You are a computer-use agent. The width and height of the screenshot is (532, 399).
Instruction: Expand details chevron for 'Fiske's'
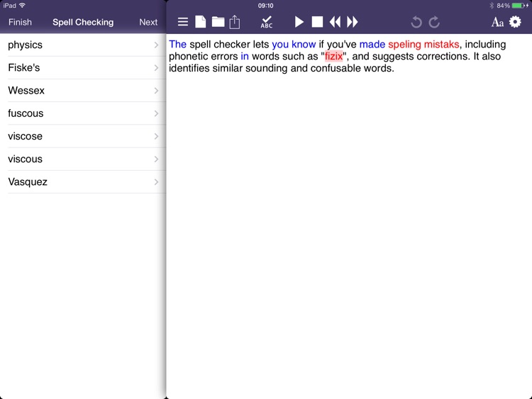[x=156, y=68]
